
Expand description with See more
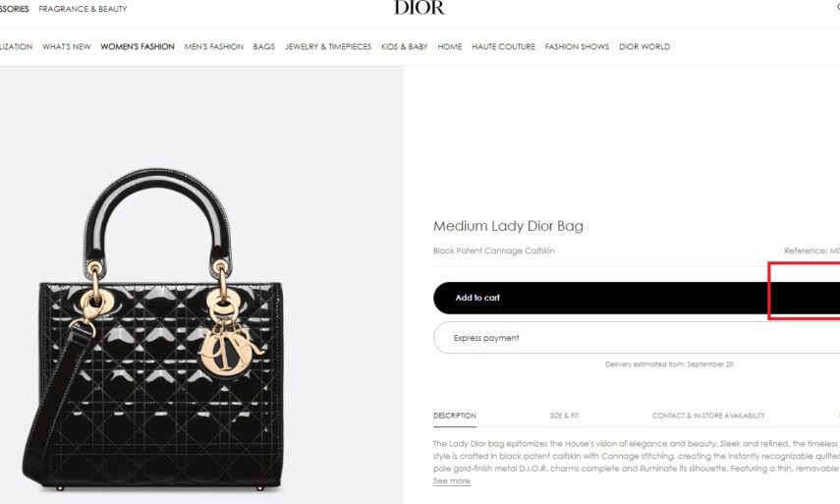(x=452, y=481)
